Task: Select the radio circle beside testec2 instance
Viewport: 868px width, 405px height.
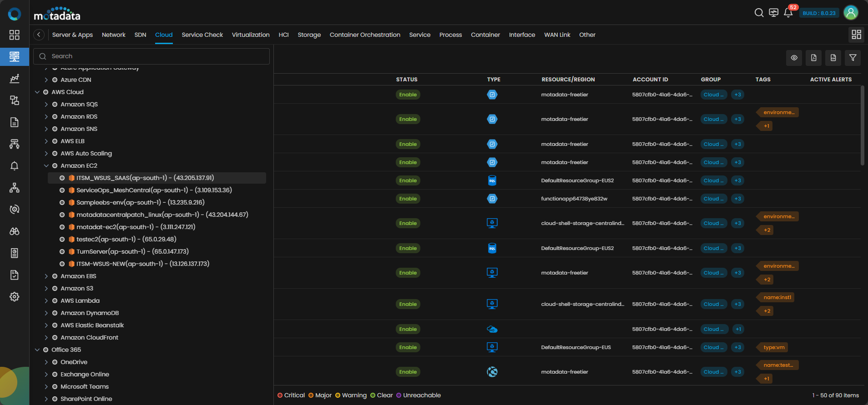Action: click(62, 239)
